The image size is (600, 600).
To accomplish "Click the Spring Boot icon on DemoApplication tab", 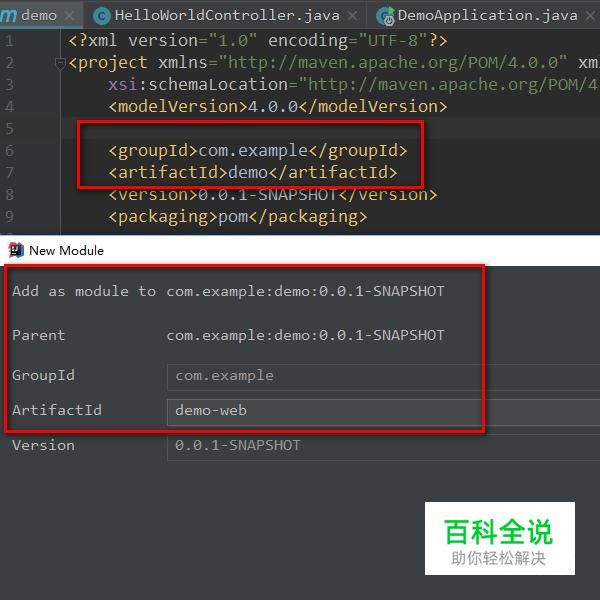I will [x=385, y=16].
